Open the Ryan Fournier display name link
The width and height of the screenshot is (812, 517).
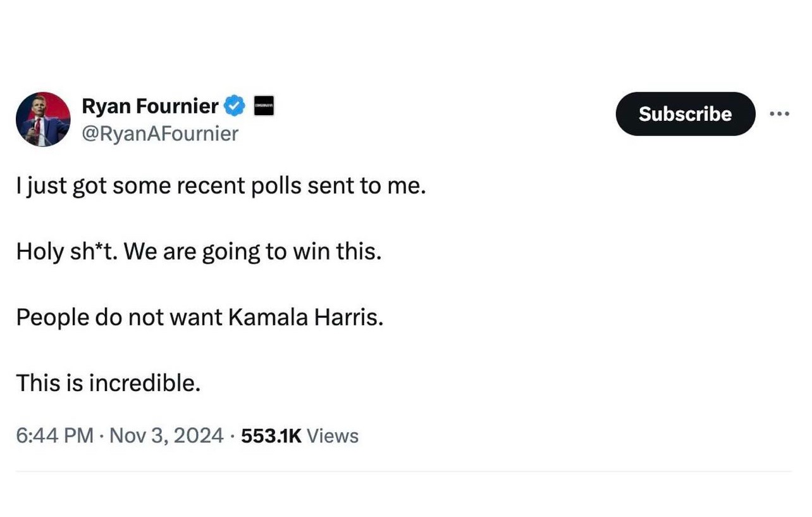151,106
